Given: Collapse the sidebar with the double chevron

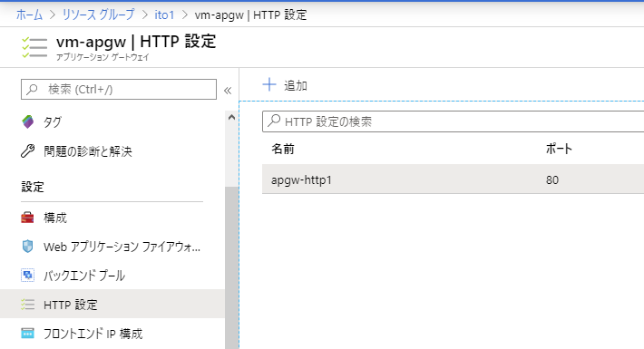Looking at the screenshot, I should (228, 91).
